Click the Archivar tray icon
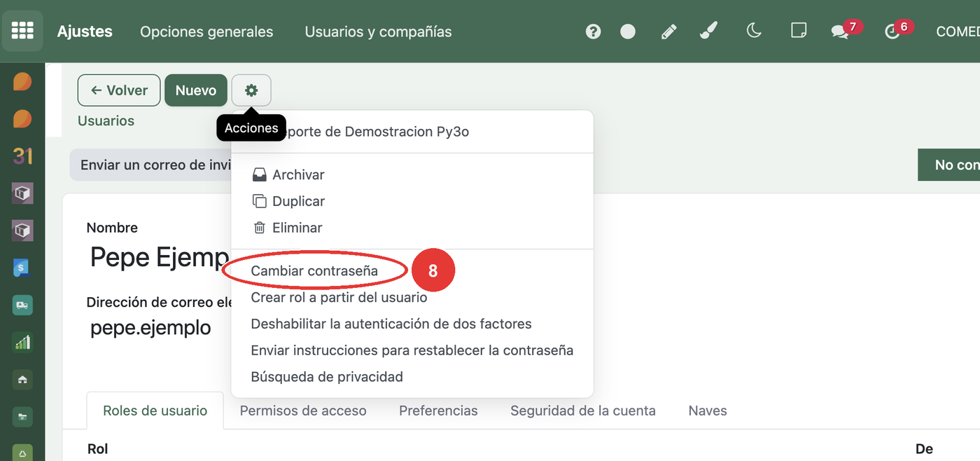 (x=259, y=174)
